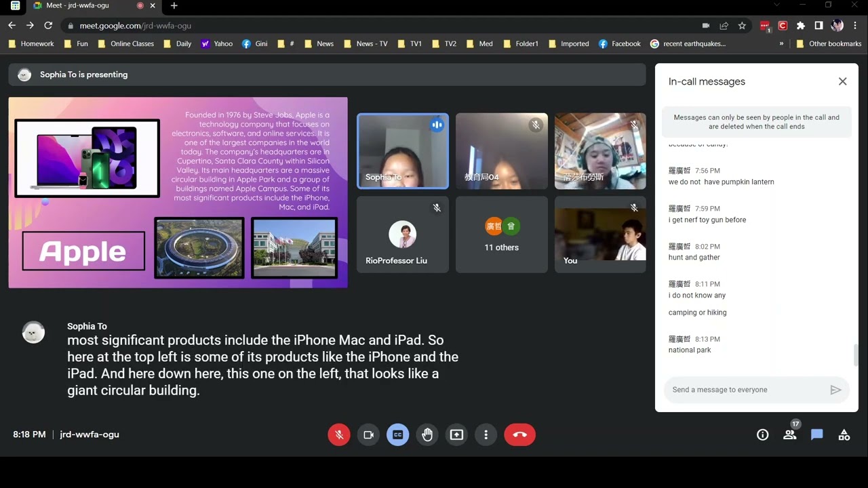The width and height of the screenshot is (868, 488).
Task: Close the In-call messages panel
Action: pos(842,81)
